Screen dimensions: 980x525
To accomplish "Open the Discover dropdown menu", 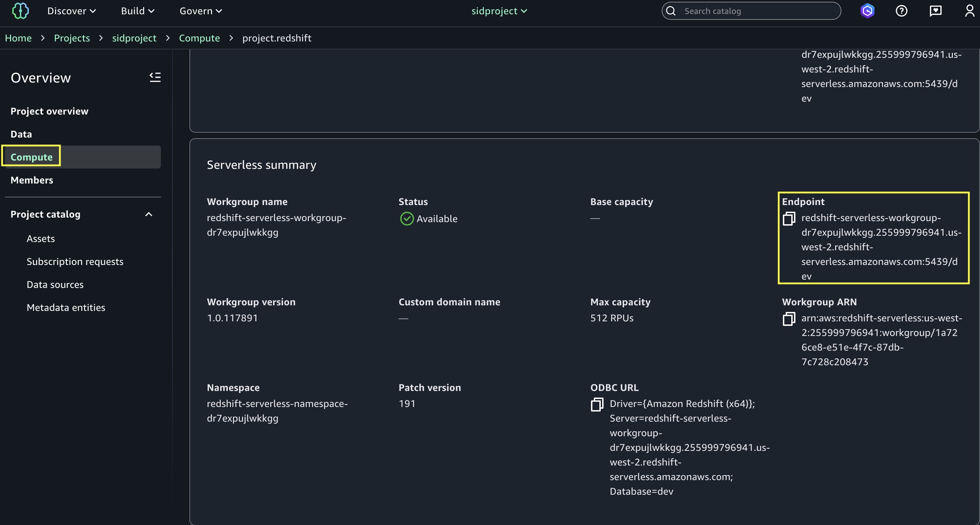I will pos(71,11).
